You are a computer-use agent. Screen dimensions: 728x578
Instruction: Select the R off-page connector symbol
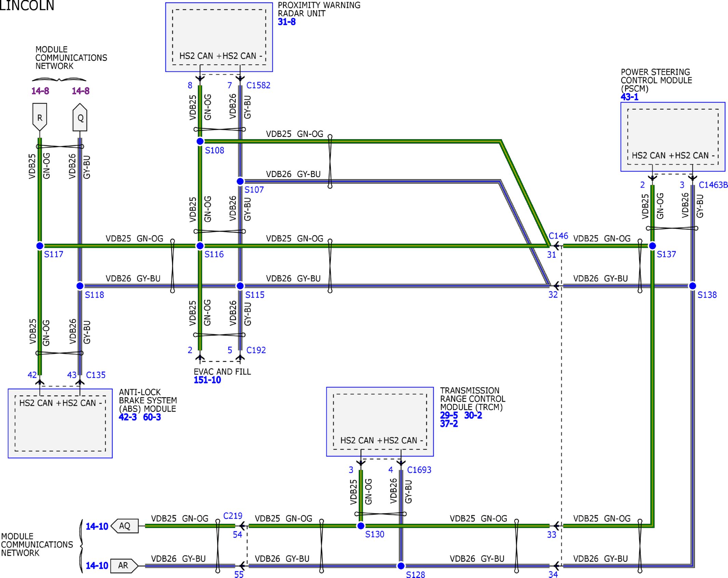click(40, 117)
